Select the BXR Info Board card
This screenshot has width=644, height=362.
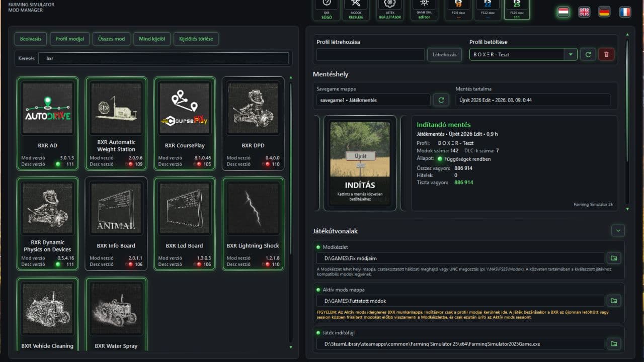116,224
